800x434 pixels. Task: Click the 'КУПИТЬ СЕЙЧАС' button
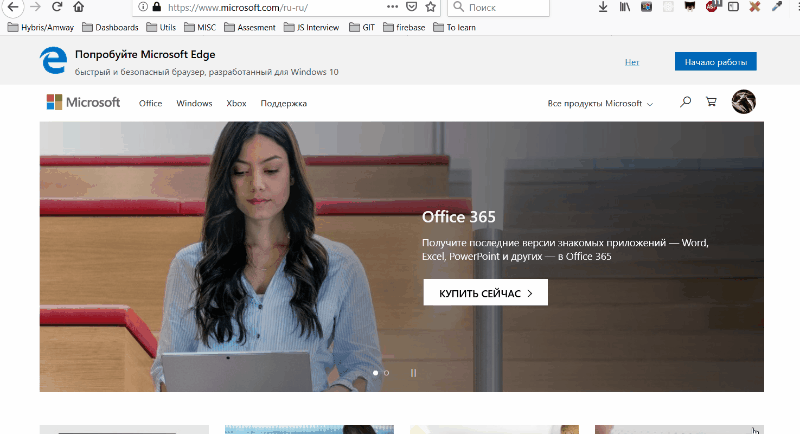(x=486, y=292)
